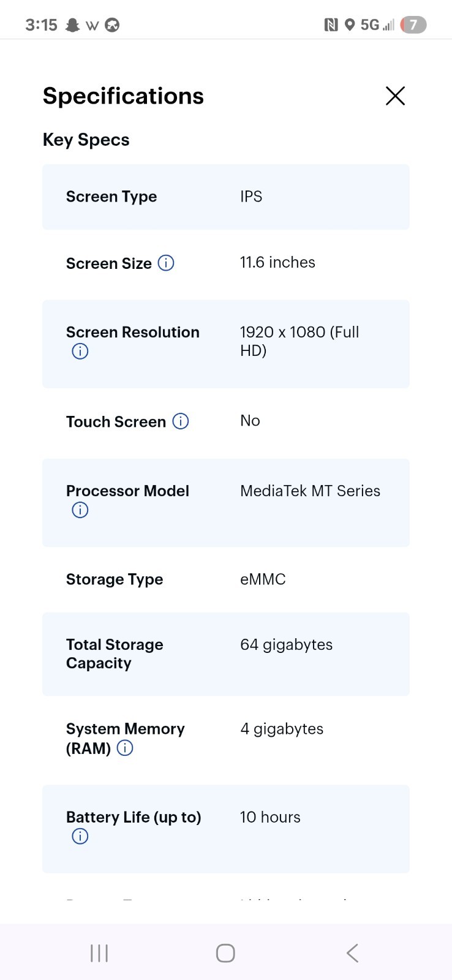This screenshot has width=452, height=980.
Task: Tap the Snapchat notification icon in the status bar
Action: 73,25
